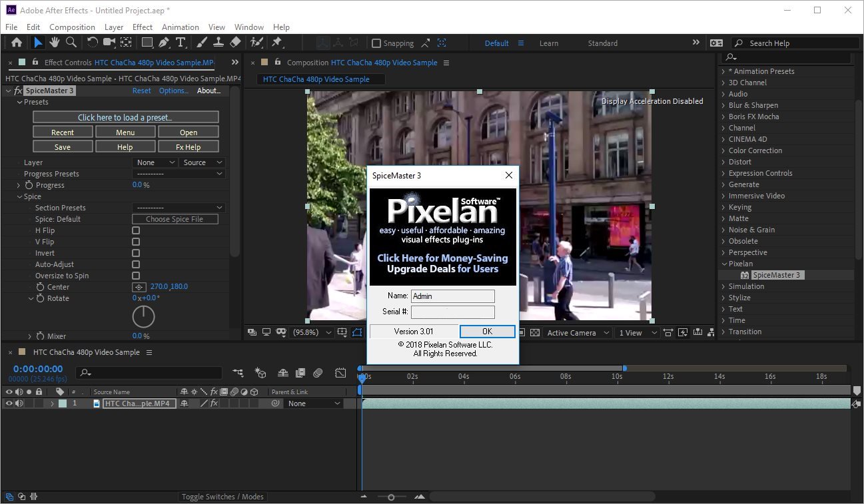Switch to the Learn workspace
The width and height of the screenshot is (864, 504).
tap(549, 43)
